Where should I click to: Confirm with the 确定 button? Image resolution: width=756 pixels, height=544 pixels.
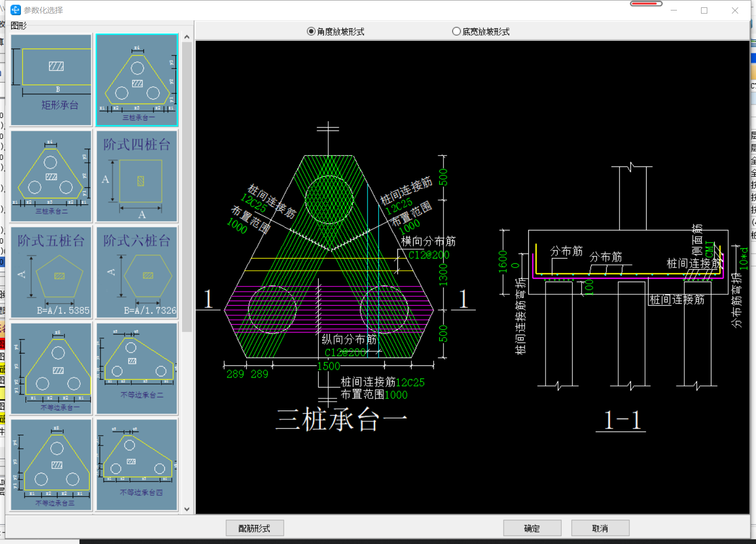[532, 528]
